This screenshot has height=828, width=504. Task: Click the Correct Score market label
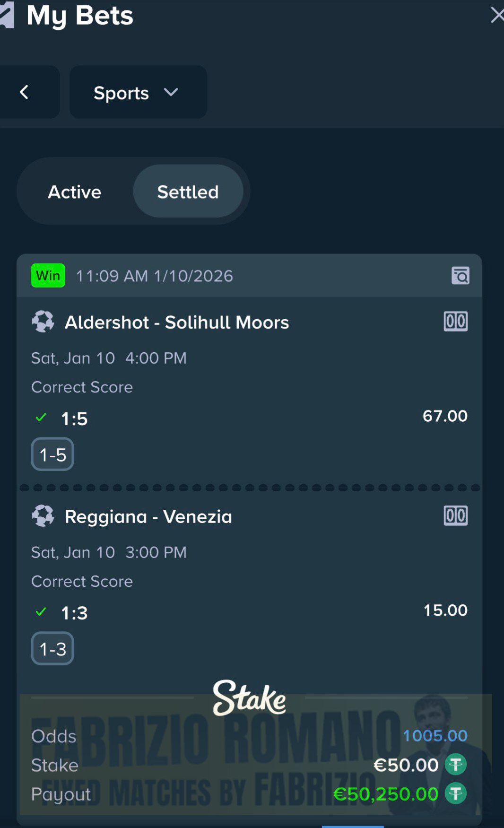pyautogui.click(x=81, y=387)
